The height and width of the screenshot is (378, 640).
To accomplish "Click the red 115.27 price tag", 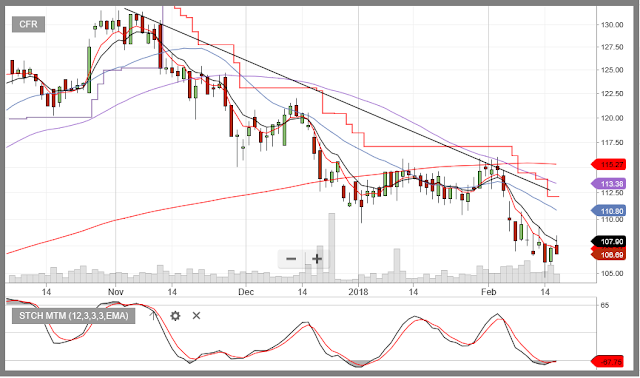I will (x=609, y=165).
